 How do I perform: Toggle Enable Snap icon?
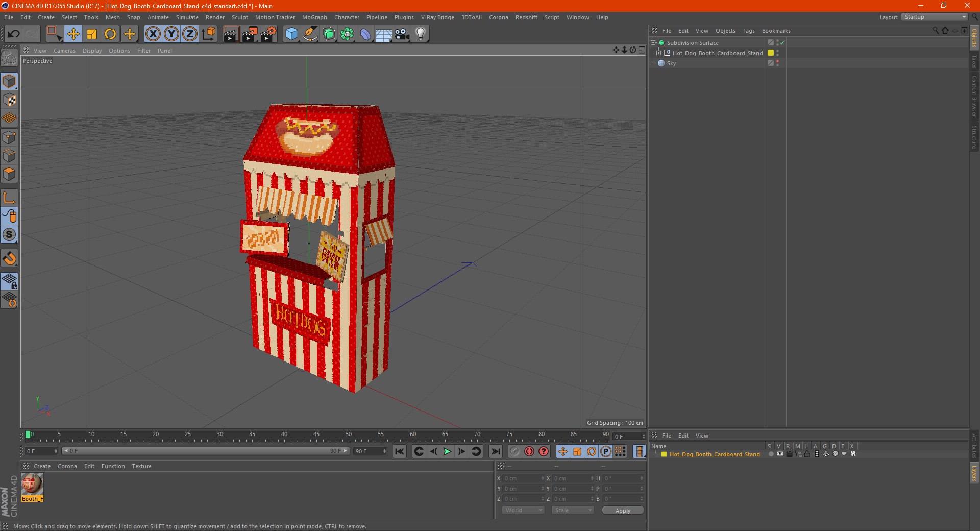click(9, 258)
